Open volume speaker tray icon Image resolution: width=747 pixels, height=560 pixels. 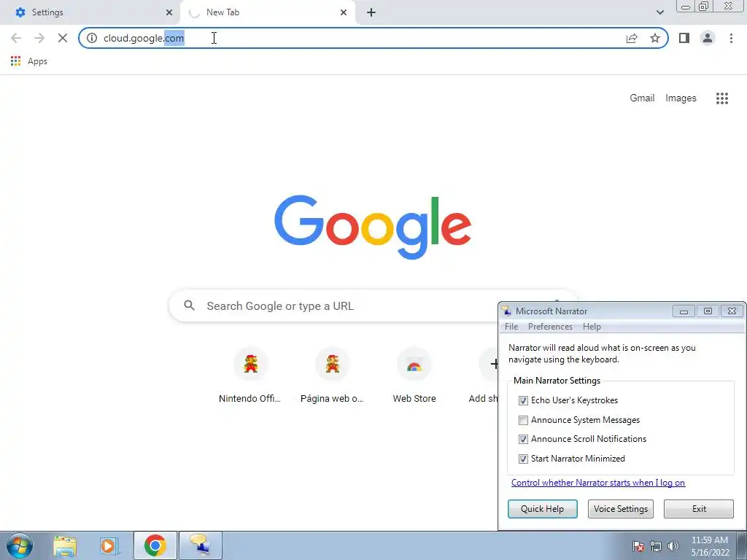click(x=673, y=546)
